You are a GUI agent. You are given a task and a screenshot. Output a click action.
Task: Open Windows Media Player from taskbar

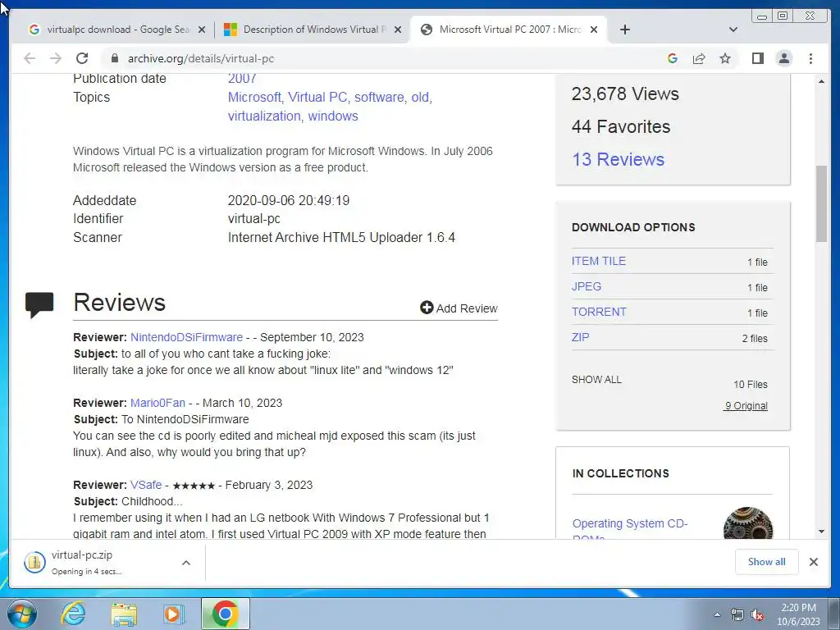(x=174, y=614)
